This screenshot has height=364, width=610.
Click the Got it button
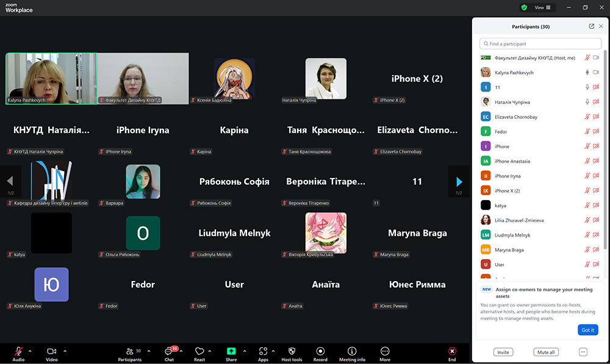[x=587, y=330]
